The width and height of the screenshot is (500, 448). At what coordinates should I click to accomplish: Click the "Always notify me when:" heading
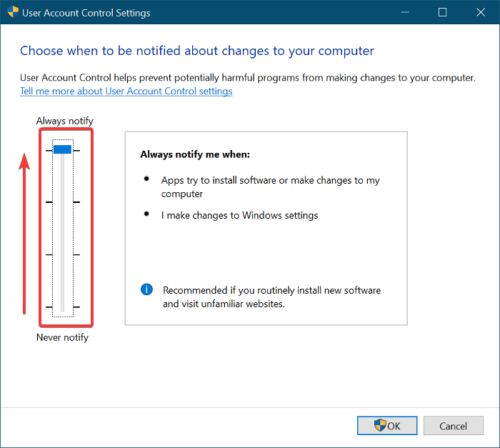coord(195,154)
